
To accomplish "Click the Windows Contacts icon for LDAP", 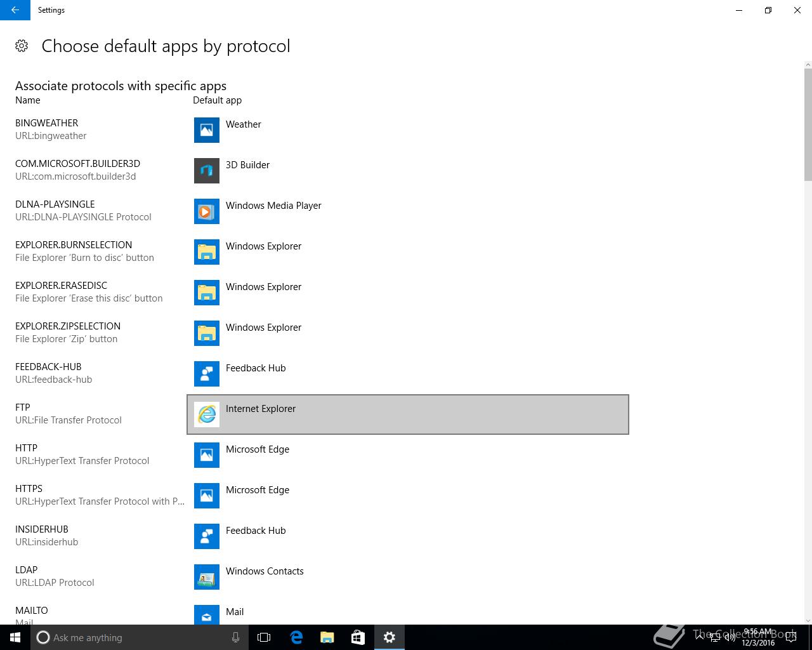I will pyautogui.click(x=207, y=577).
